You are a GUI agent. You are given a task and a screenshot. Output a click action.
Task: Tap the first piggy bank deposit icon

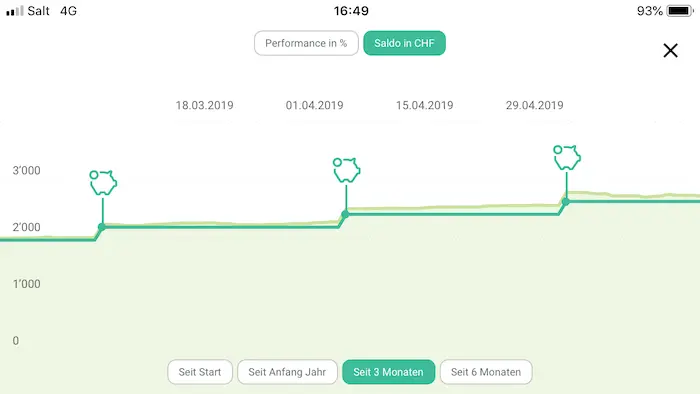[x=103, y=182]
